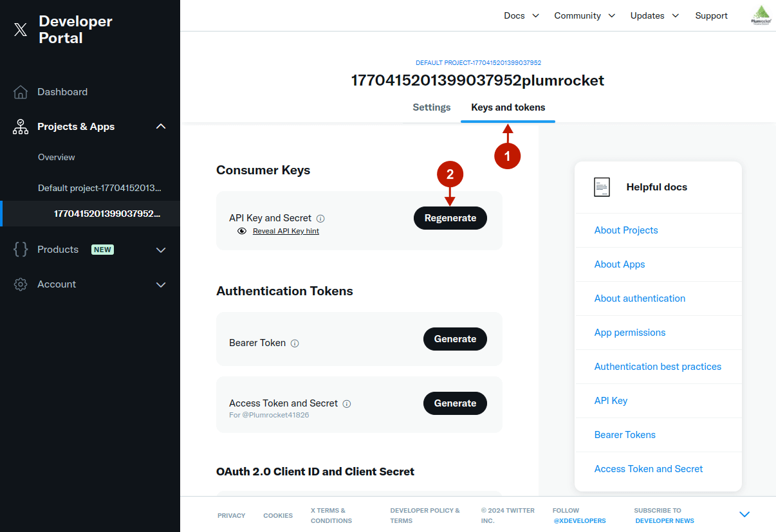Viewport: 776px width, 532px height.
Task: Open App permissions doc link
Action: click(x=630, y=333)
